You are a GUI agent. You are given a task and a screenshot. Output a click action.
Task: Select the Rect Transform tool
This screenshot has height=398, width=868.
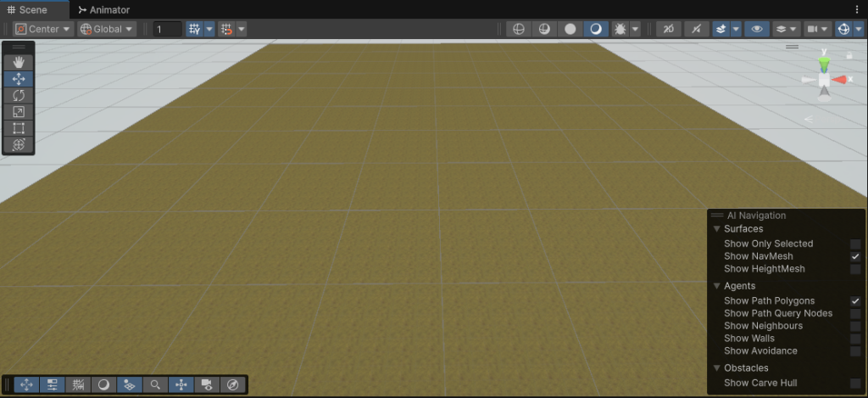(x=19, y=128)
